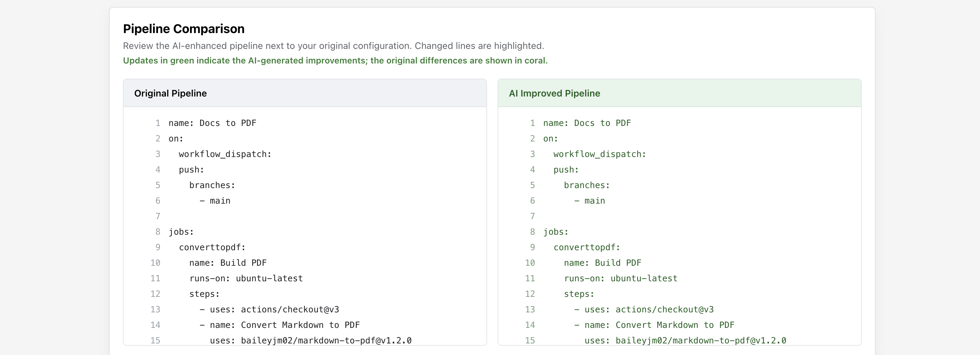The width and height of the screenshot is (980, 355).
Task: Click the name line in AI Improved Pipeline
Action: click(x=586, y=123)
